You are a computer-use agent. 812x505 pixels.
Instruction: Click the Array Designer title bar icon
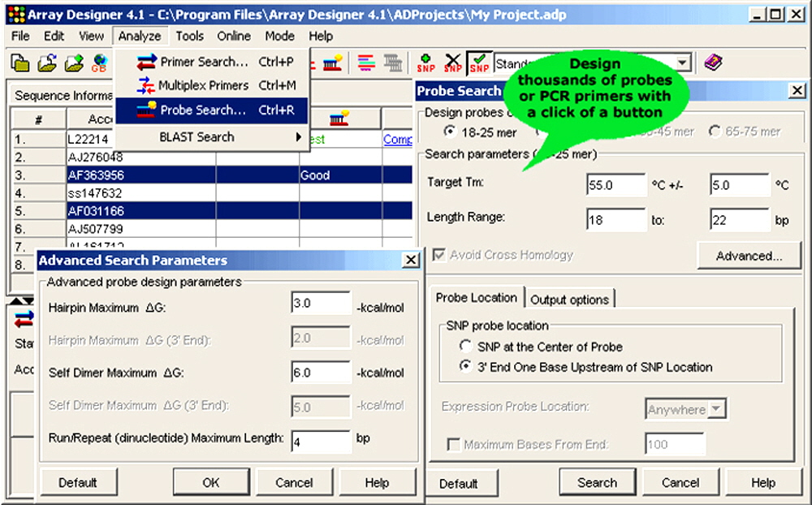[16, 14]
